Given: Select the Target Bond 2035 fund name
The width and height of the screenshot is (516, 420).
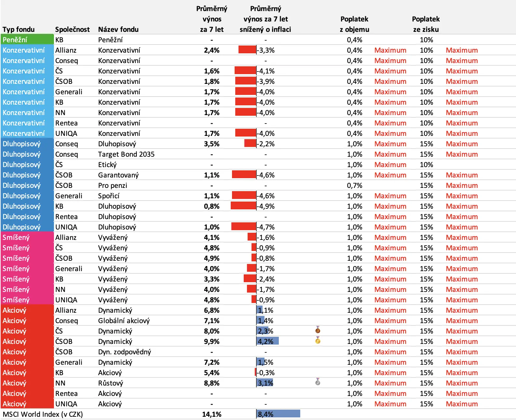Looking at the screenshot, I should pyautogui.click(x=126, y=154).
